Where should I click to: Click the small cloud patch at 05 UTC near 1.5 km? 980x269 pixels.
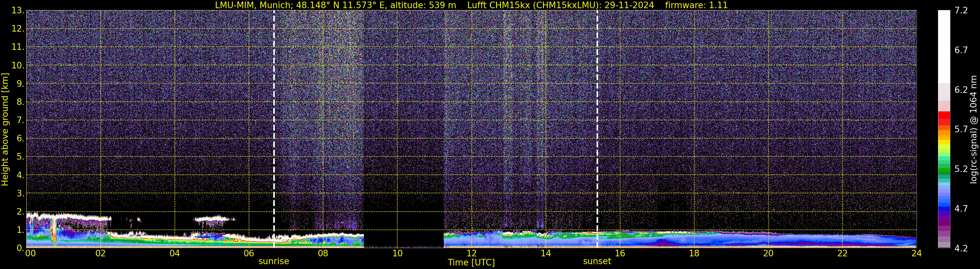(215, 219)
